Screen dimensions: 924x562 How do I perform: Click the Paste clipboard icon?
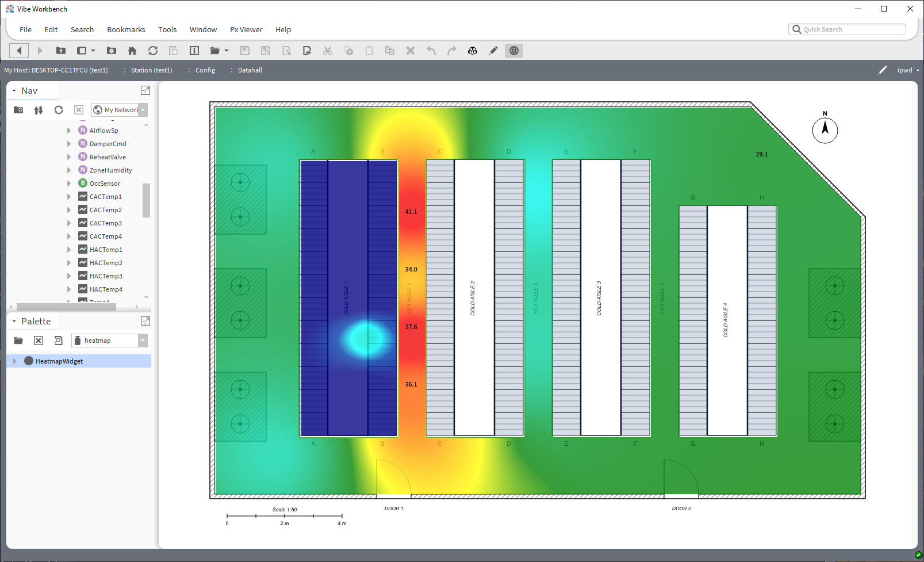369,51
